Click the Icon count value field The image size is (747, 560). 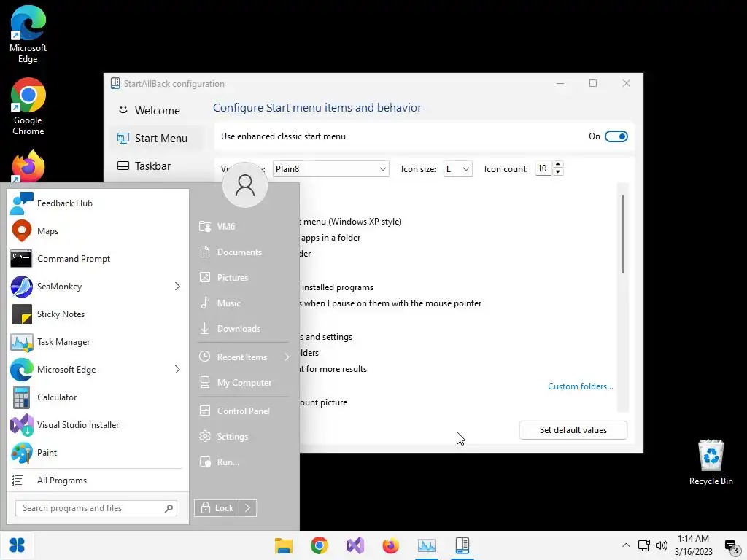[543, 168]
